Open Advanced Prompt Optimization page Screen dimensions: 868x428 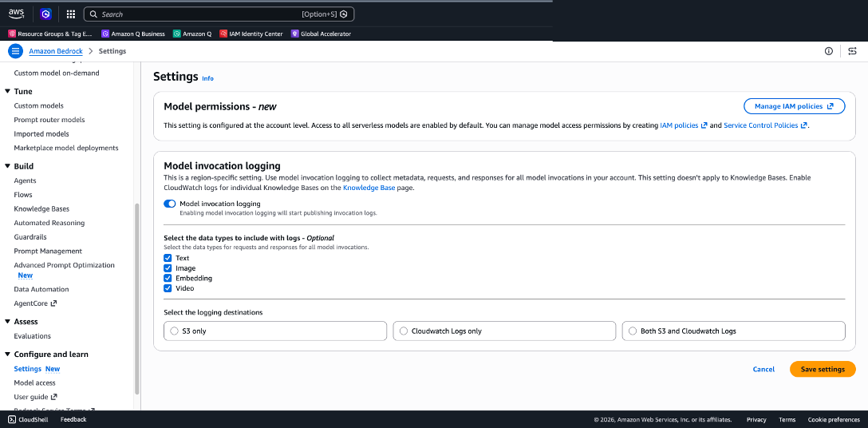pos(64,265)
